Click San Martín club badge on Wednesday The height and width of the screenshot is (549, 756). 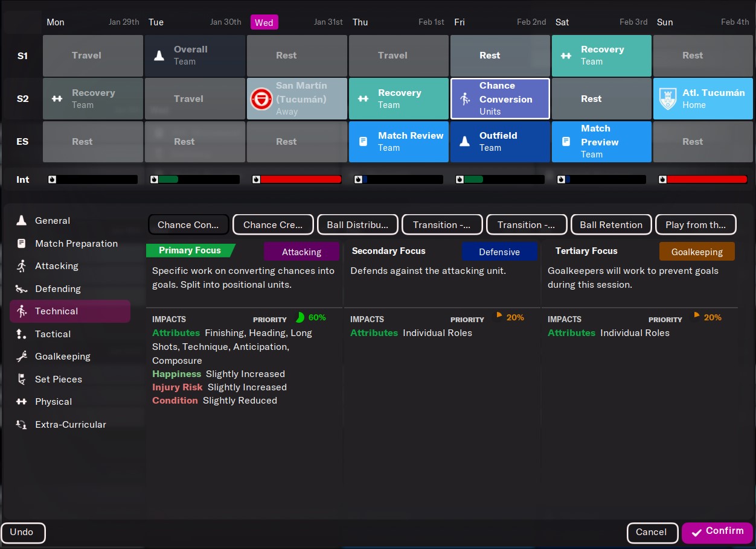coord(261,99)
